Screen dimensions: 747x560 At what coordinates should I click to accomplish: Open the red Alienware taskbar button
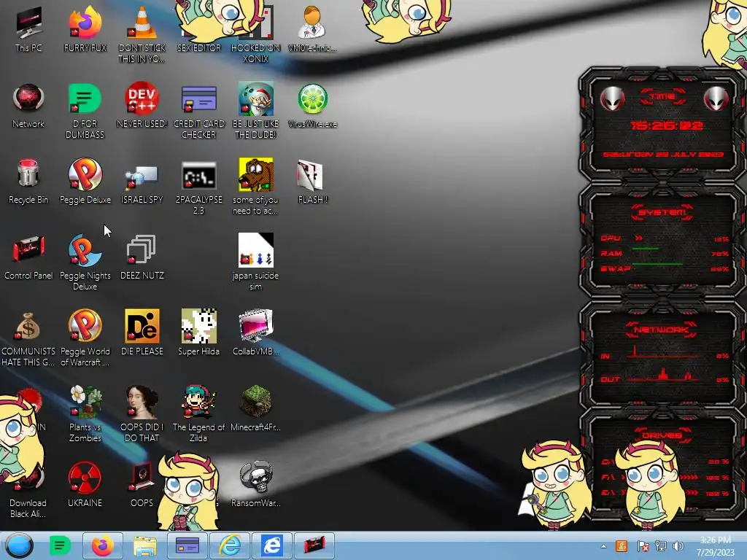click(314, 545)
